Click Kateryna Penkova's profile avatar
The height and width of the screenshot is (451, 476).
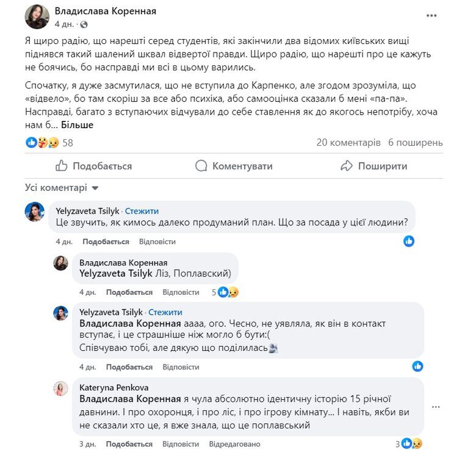[x=60, y=389]
